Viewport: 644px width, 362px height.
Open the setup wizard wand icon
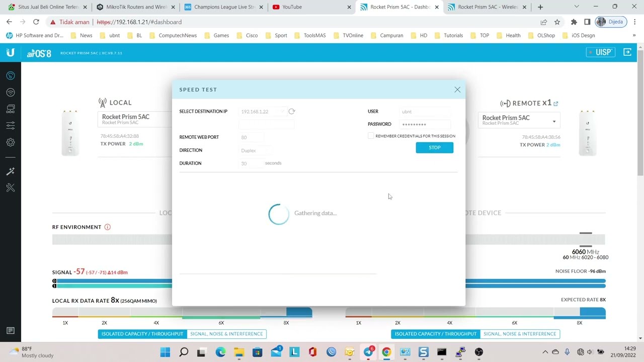11,171
